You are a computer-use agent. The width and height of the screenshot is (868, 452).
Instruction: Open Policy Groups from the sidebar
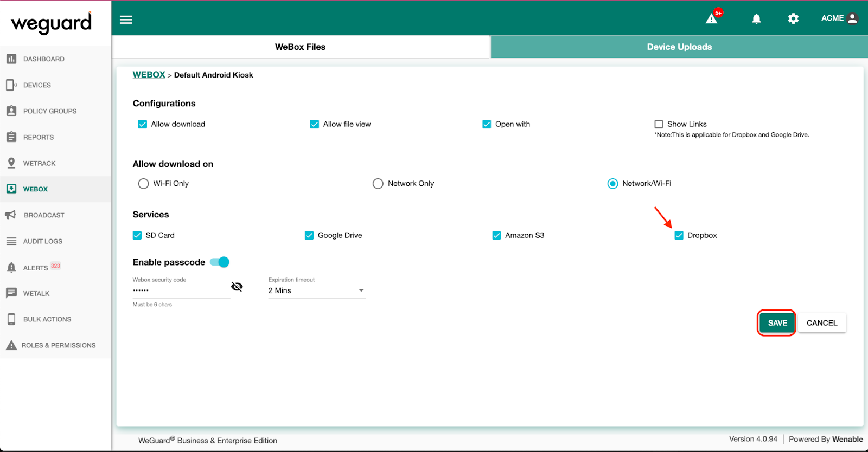click(x=55, y=111)
